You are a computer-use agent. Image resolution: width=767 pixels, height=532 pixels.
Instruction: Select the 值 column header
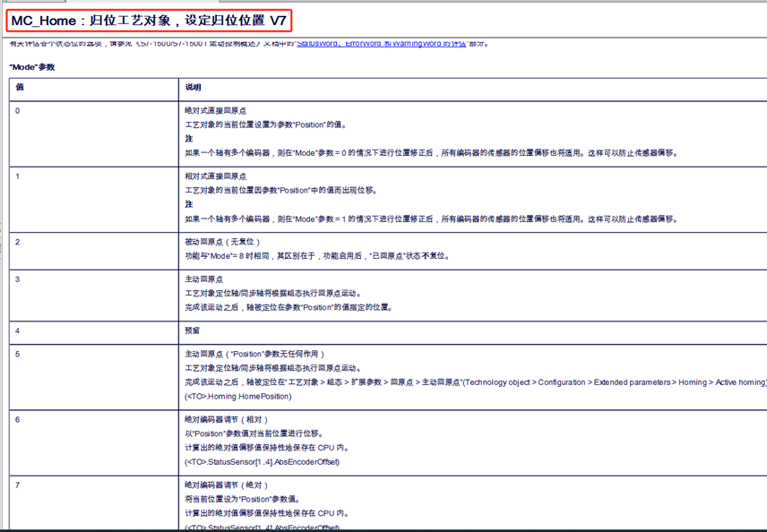(x=20, y=88)
